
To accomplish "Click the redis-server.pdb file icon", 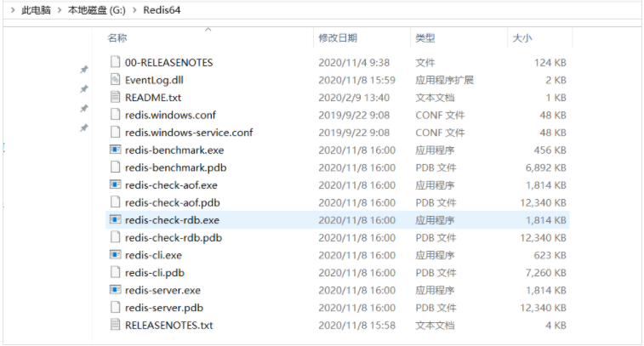I will tap(116, 308).
